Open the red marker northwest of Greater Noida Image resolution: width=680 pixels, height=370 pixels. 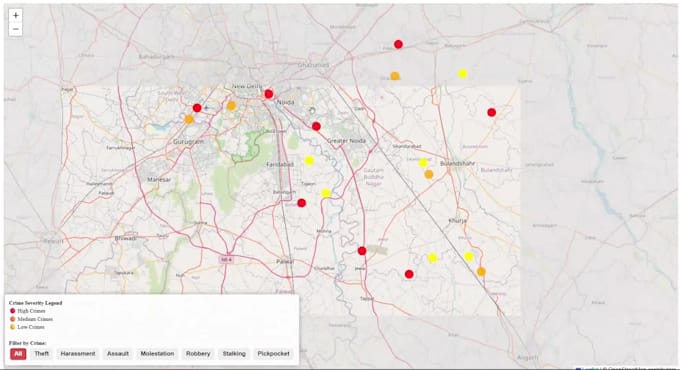point(316,126)
